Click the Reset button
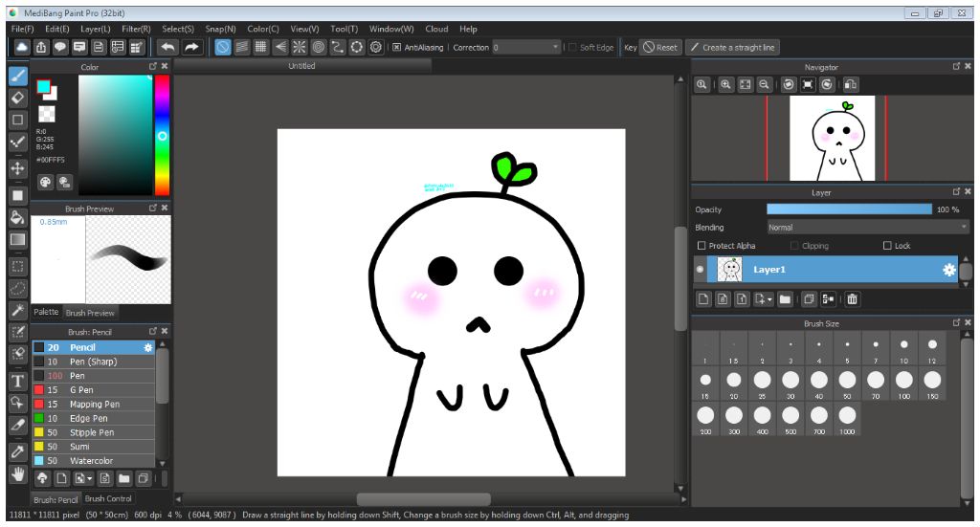The width and height of the screenshot is (980, 527). (660, 47)
